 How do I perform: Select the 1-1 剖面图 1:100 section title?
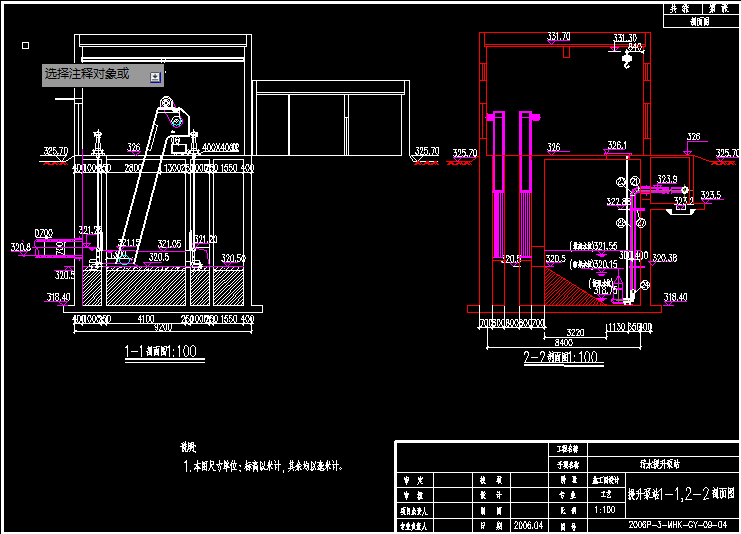(x=160, y=352)
